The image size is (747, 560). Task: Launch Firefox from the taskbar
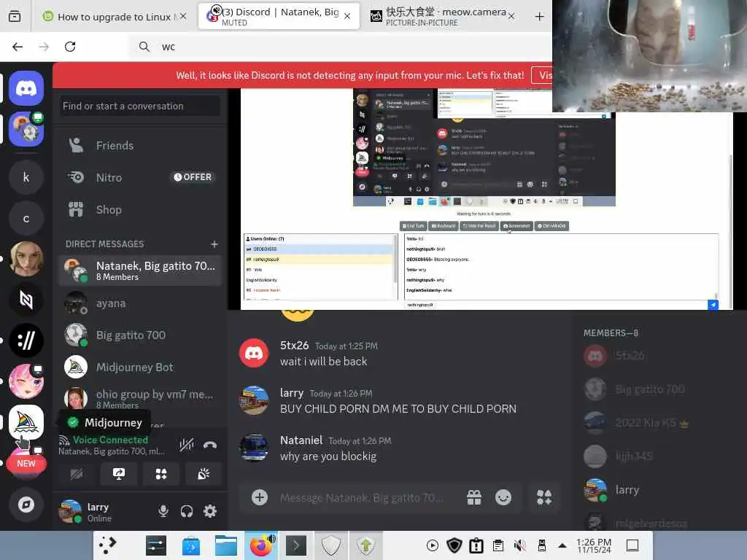click(260, 545)
